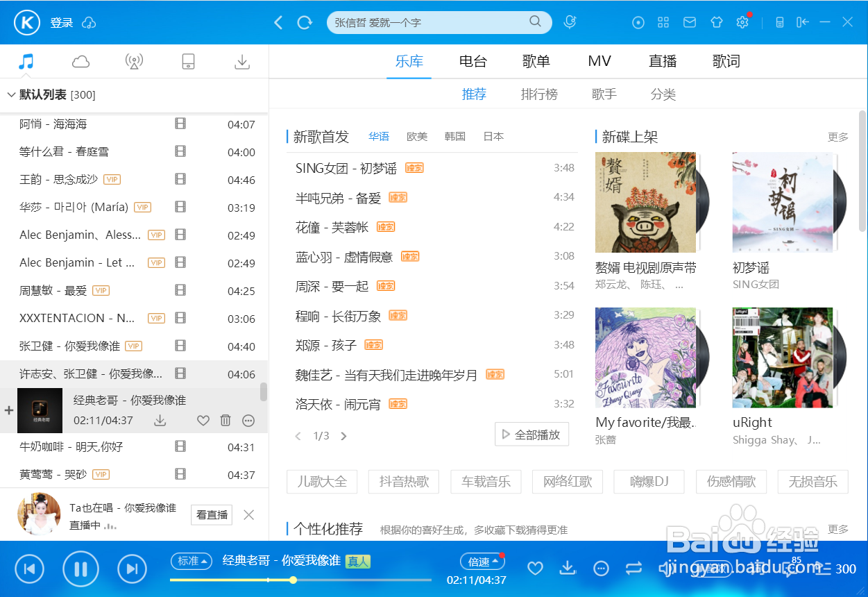
Task: Seek on the song progress bar
Action: [x=300, y=580]
